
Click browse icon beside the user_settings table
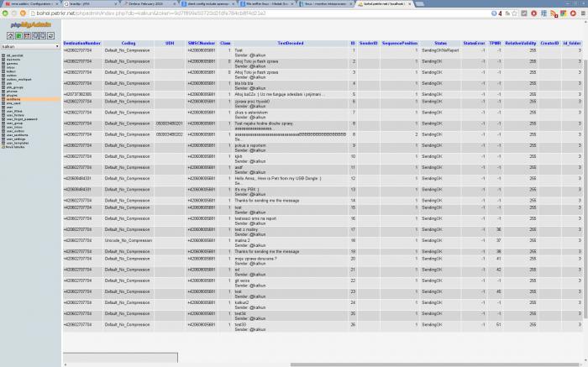click(x=3, y=139)
